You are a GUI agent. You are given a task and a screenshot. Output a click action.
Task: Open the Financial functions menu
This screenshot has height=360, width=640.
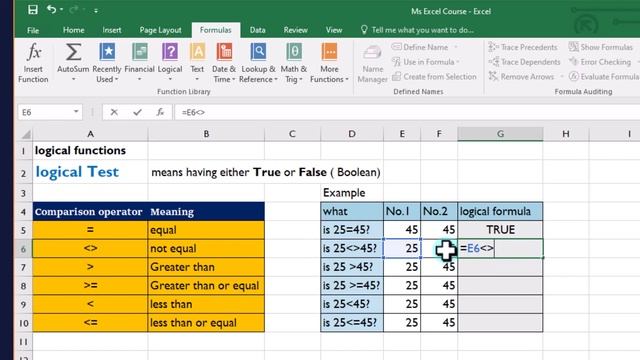point(139,63)
